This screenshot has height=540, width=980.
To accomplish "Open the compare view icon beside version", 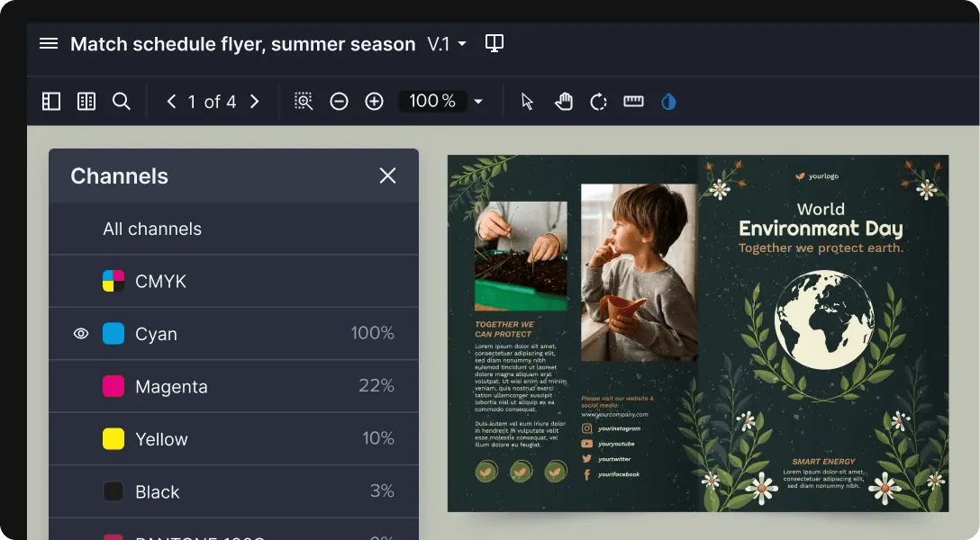I will pos(494,43).
